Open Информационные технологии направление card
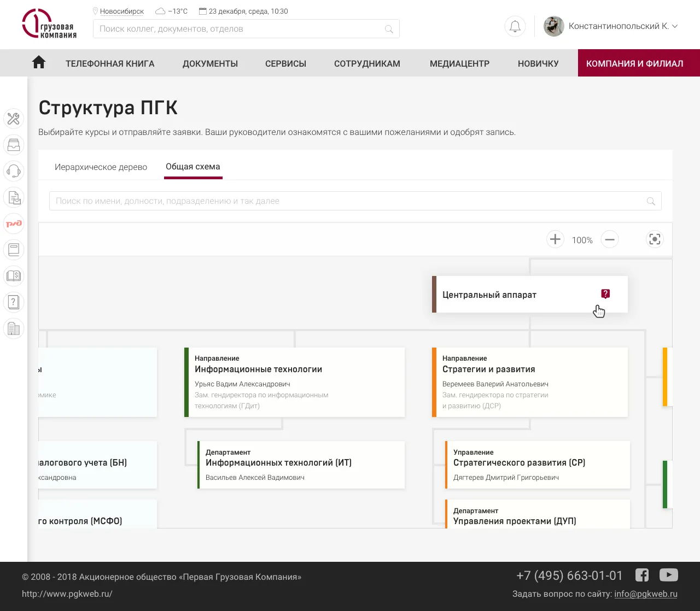 pyautogui.click(x=294, y=382)
